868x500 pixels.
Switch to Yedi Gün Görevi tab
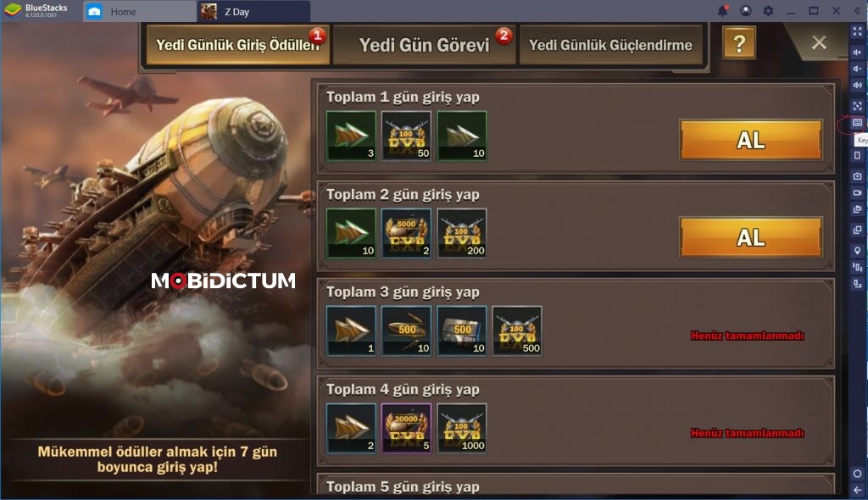pos(424,44)
